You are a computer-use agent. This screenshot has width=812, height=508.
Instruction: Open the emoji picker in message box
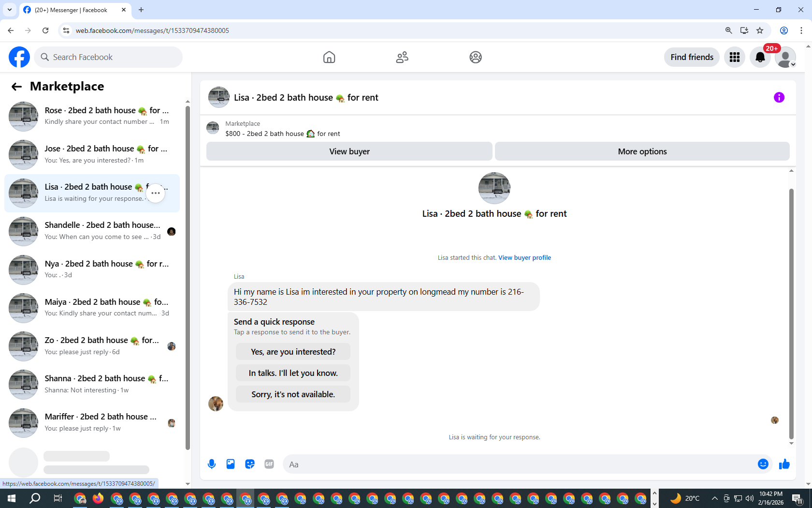(763, 464)
